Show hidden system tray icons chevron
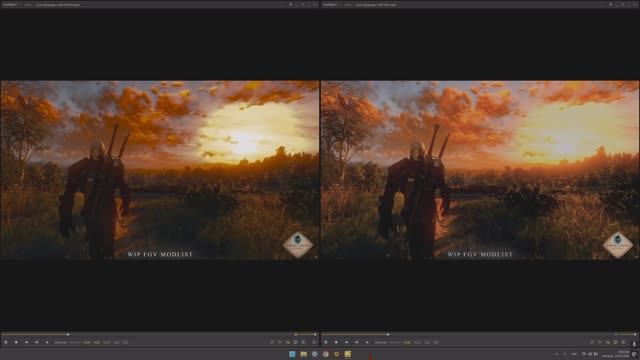The image size is (640, 360). coord(557,354)
